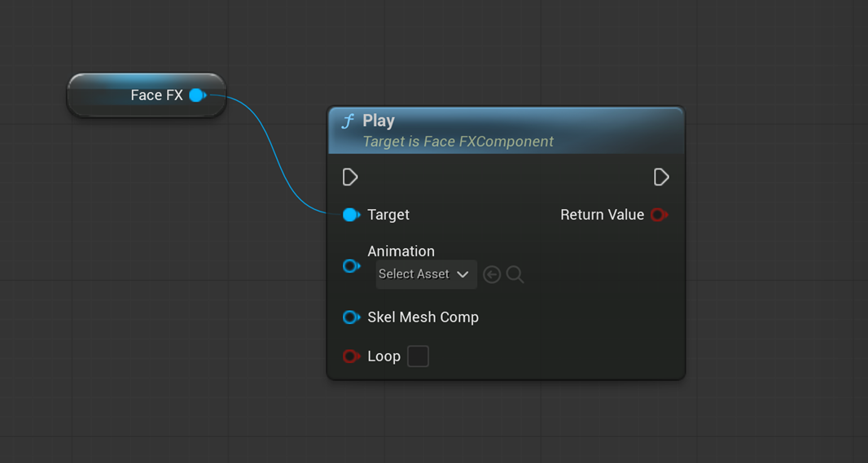The image size is (868, 463).
Task: Click the Return Value output pin
Action: [659, 215]
